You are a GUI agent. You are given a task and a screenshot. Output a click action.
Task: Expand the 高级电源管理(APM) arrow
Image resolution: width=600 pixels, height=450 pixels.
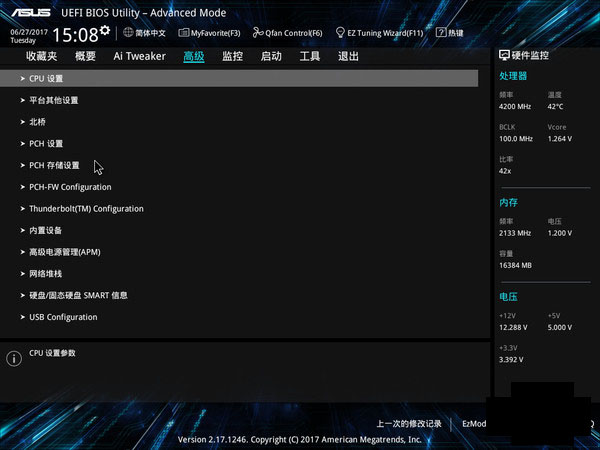[23, 252]
